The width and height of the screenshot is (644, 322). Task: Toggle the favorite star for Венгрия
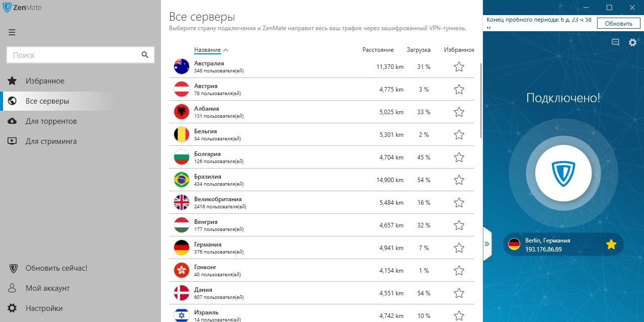tap(459, 225)
